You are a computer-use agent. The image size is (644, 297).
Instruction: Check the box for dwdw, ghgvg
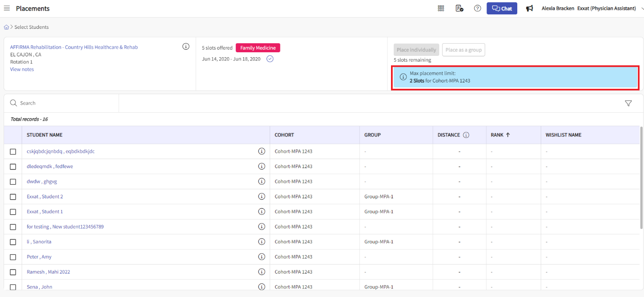pos(13,182)
